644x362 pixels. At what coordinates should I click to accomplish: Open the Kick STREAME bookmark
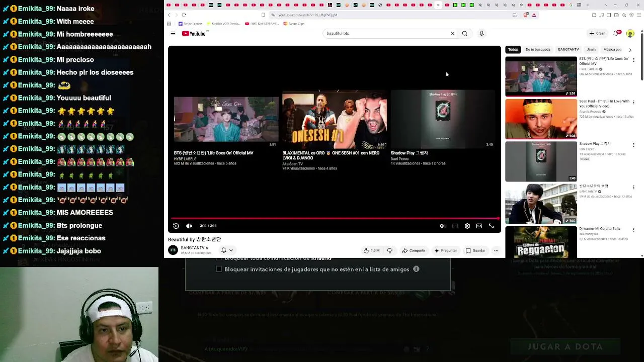click(262, 24)
